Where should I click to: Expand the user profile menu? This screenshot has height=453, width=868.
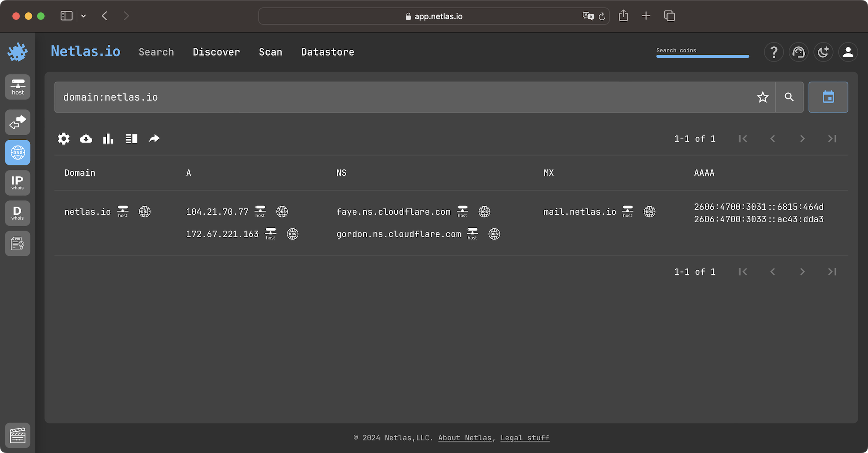point(848,52)
